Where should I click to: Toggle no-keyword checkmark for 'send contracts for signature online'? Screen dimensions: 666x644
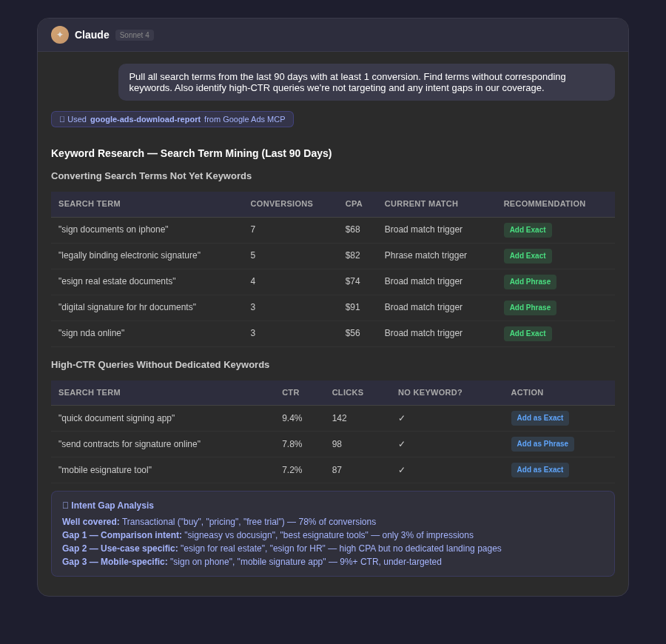click(402, 444)
